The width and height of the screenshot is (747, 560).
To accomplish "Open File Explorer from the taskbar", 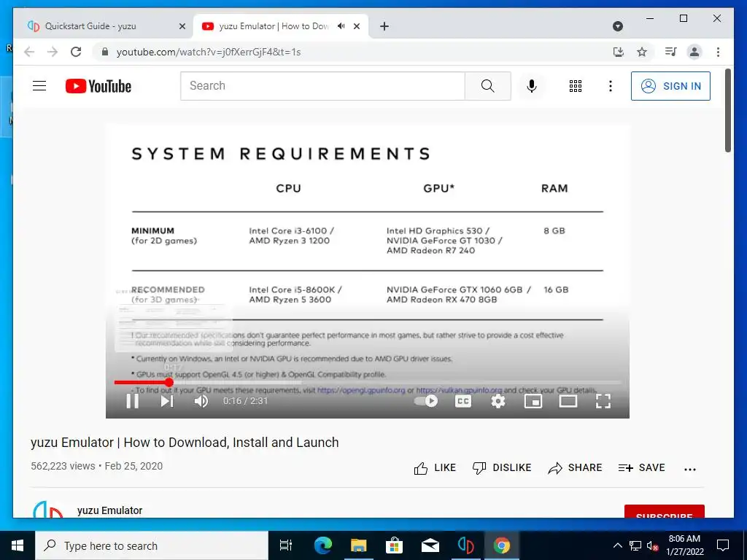I will (x=359, y=545).
